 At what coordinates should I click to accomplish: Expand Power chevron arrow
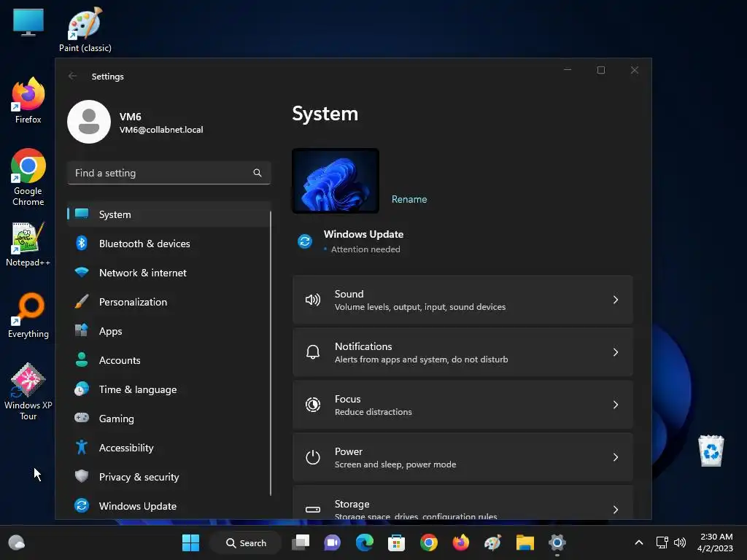point(616,457)
